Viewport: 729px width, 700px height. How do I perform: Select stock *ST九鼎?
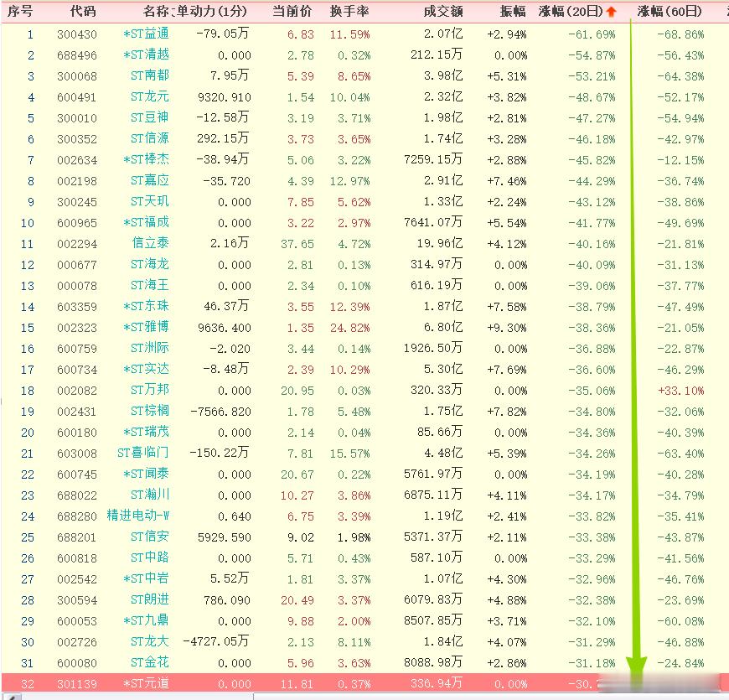pos(147,620)
